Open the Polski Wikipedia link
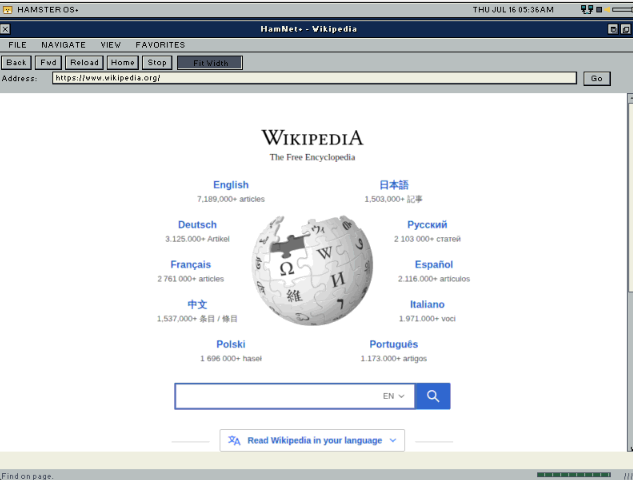Screen dimensions: 633x480 231,344
